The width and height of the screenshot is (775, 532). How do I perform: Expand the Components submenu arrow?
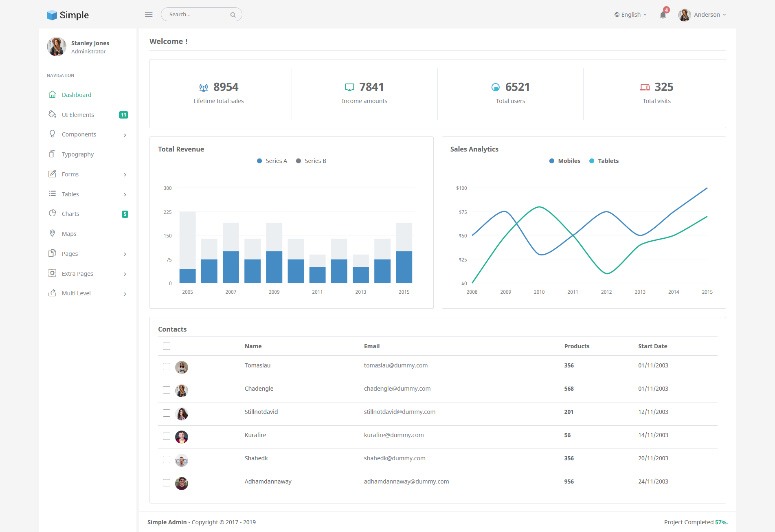[125, 135]
